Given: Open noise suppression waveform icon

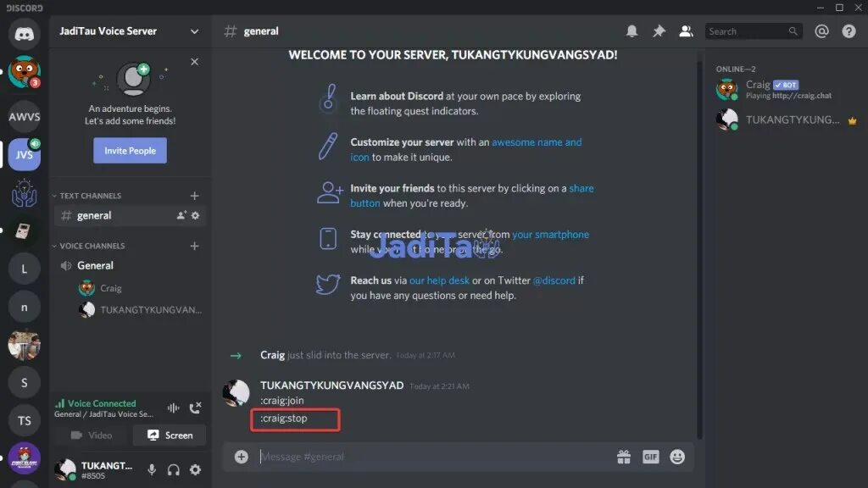Looking at the screenshot, I should tap(173, 408).
